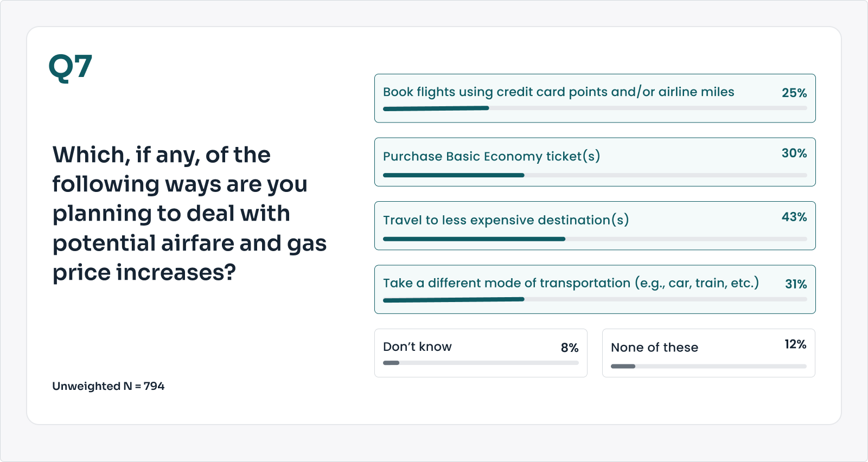868x462 pixels.
Task: Click the Book flights progress bar
Action: 595,108
